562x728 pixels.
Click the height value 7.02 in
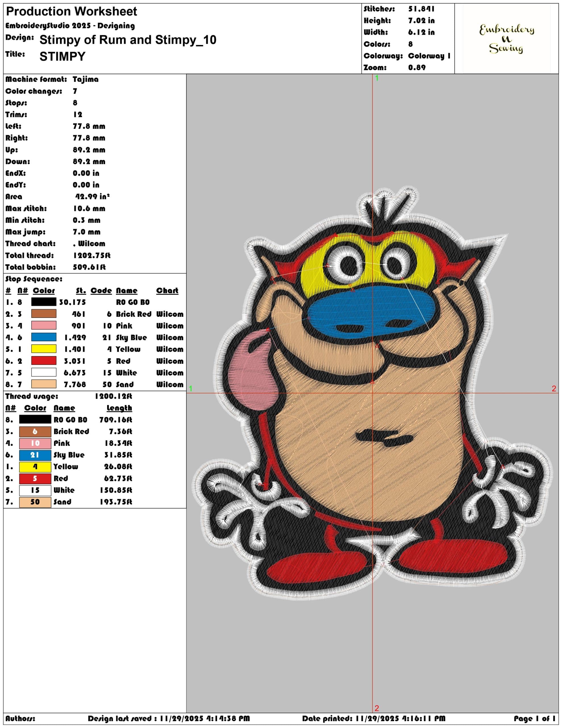421,21
